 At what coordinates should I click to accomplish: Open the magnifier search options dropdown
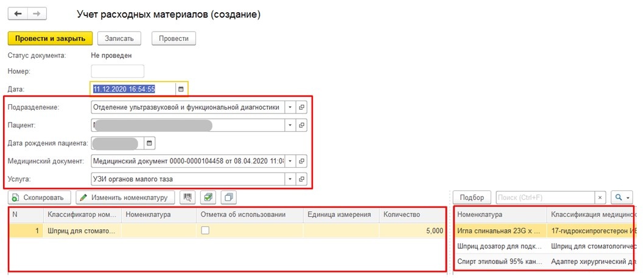[x=622, y=198]
